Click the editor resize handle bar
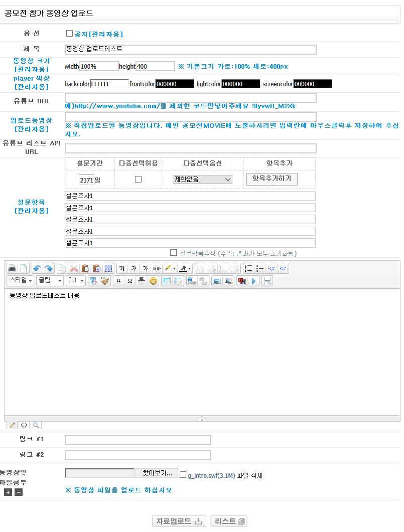 [x=202, y=418]
